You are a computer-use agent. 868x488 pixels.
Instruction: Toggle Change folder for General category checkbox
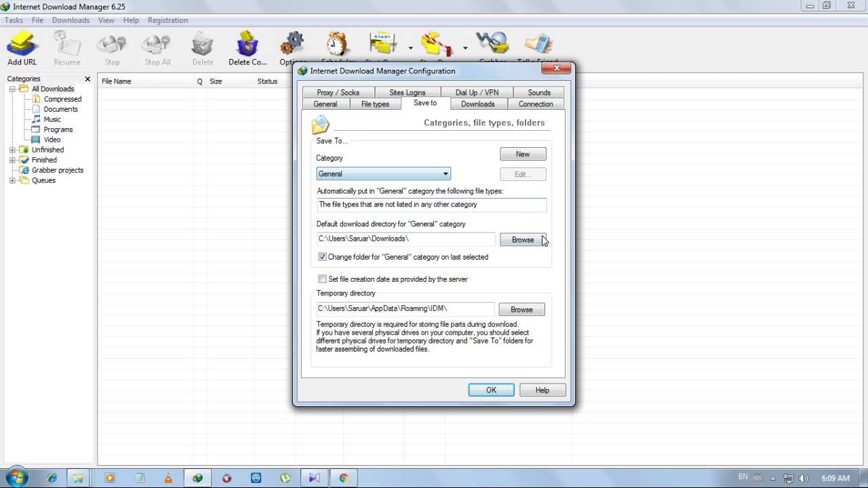point(322,257)
